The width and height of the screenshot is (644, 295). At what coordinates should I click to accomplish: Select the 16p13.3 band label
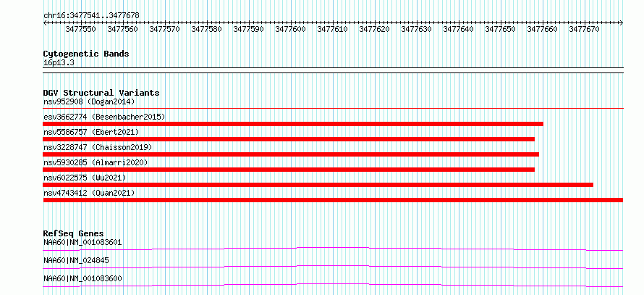click(59, 63)
